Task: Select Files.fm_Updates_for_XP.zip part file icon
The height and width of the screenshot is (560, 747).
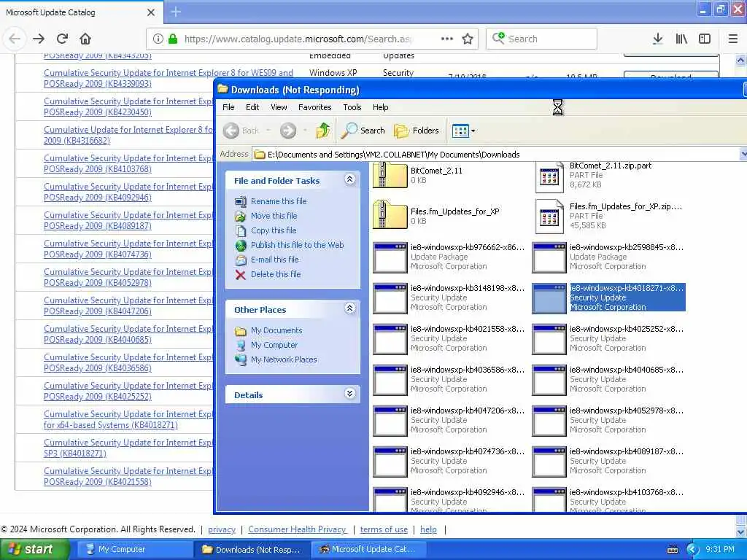Action: pyautogui.click(x=549, y=217)
